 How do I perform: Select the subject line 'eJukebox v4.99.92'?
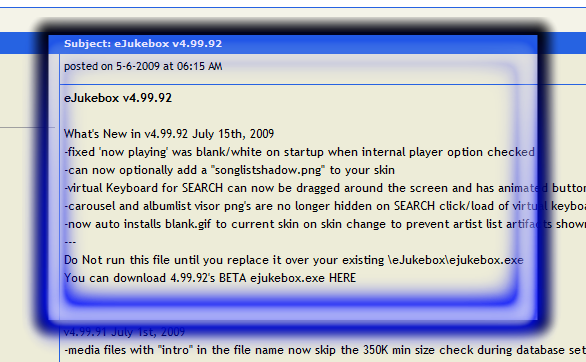[143, 44]
